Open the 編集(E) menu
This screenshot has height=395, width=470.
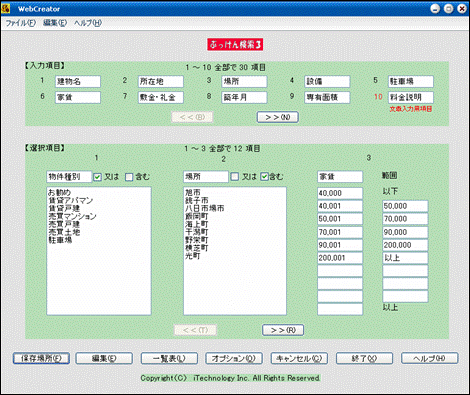[x=55, y=23]
